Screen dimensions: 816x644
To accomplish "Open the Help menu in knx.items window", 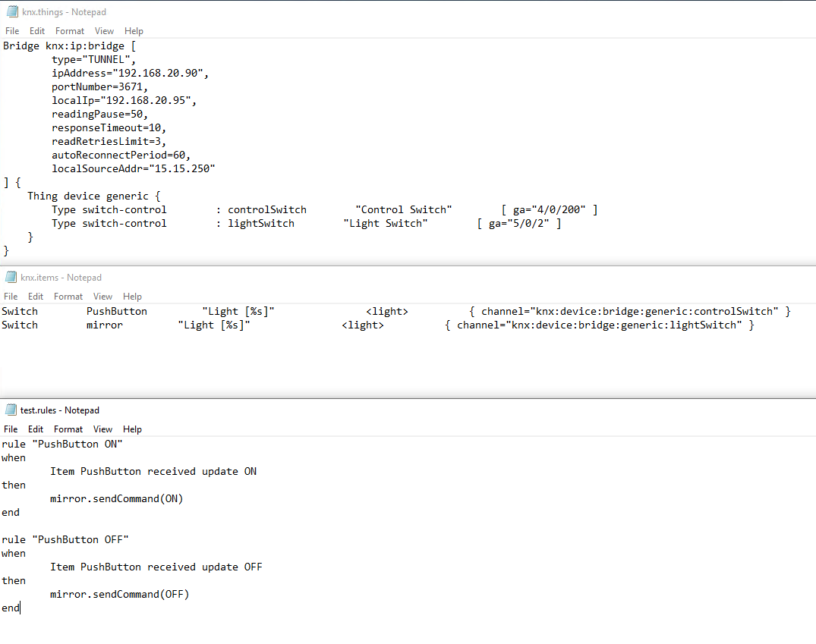I will point(132,296).
